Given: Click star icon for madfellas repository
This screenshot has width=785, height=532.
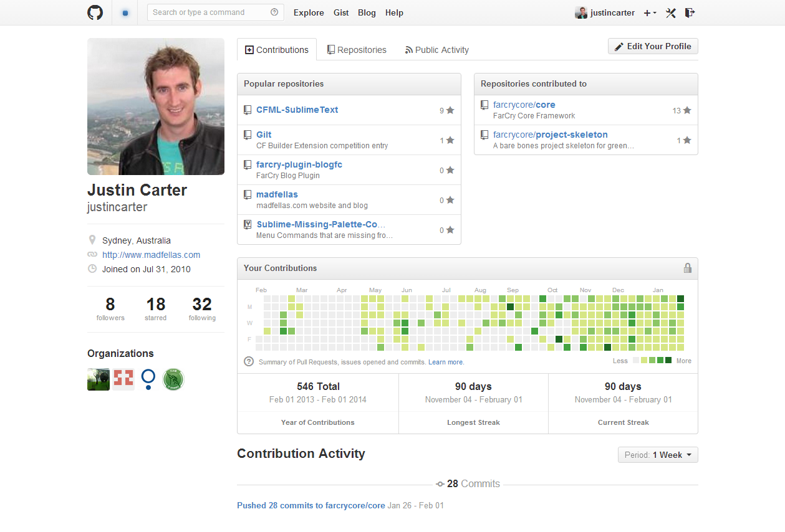Looking at the screenshot, I should [450, 200].
